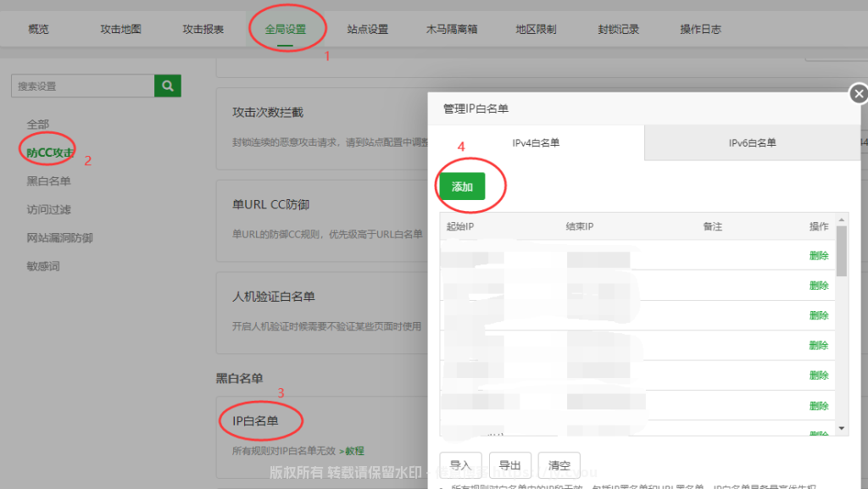Click the whitelist table scroll down arrow
This screenshot has height=489, width=868.
point(842,429)
